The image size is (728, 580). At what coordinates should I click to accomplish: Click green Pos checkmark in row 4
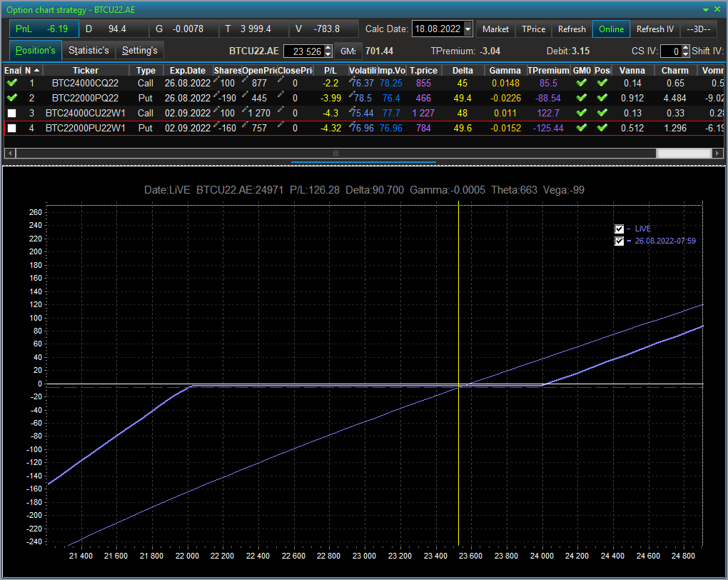coord(602,127)
